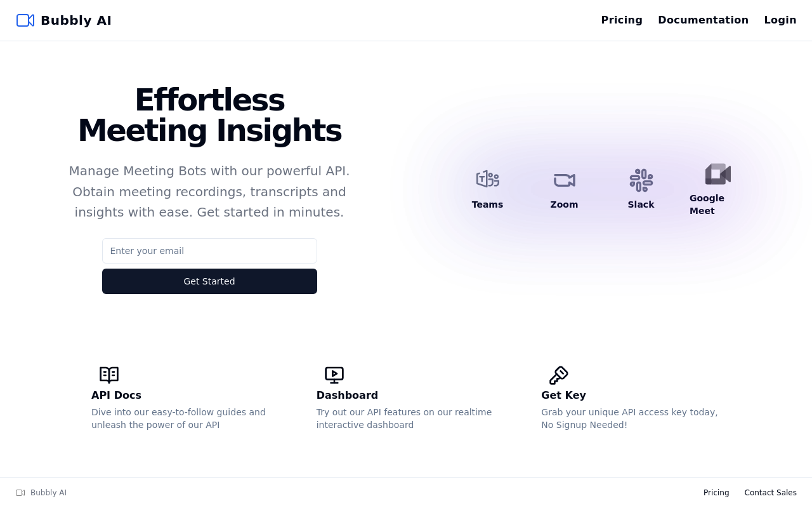
Task: Open the API Docs book icon
Action: [109, 375]
